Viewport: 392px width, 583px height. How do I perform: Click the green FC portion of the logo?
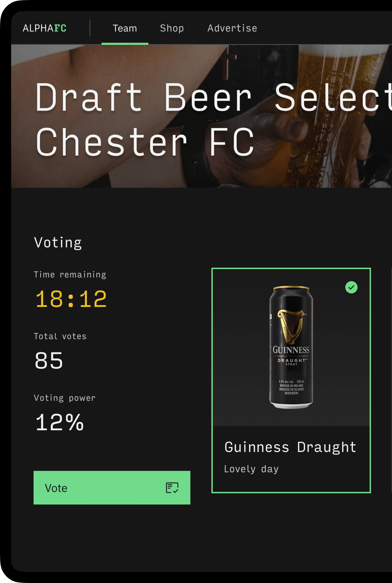(x=60, y=28)
